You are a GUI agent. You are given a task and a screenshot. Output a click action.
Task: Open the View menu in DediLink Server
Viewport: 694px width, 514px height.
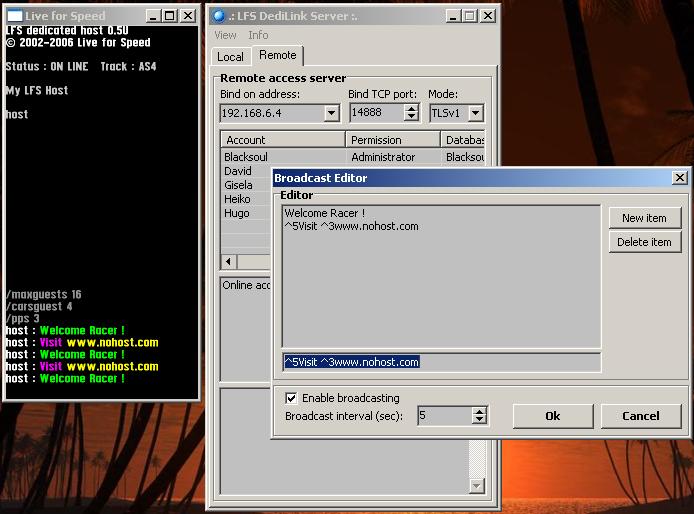click(225, 35)
